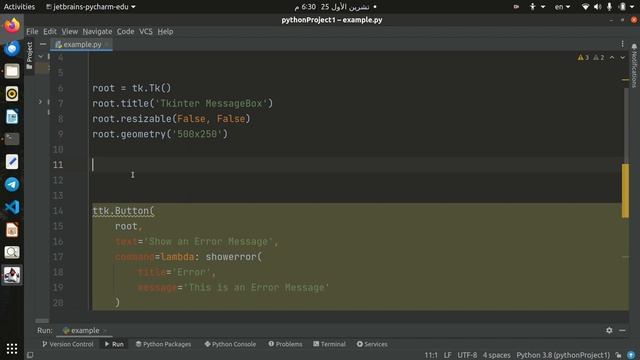
Task: Open the Run tool window button
Action: pos(114,344)
